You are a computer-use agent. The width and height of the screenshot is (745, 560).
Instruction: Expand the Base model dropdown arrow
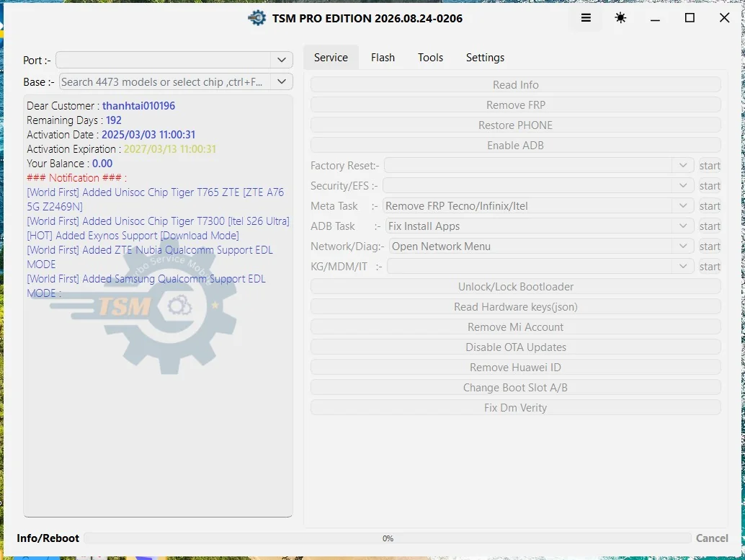tap(281, 81)
